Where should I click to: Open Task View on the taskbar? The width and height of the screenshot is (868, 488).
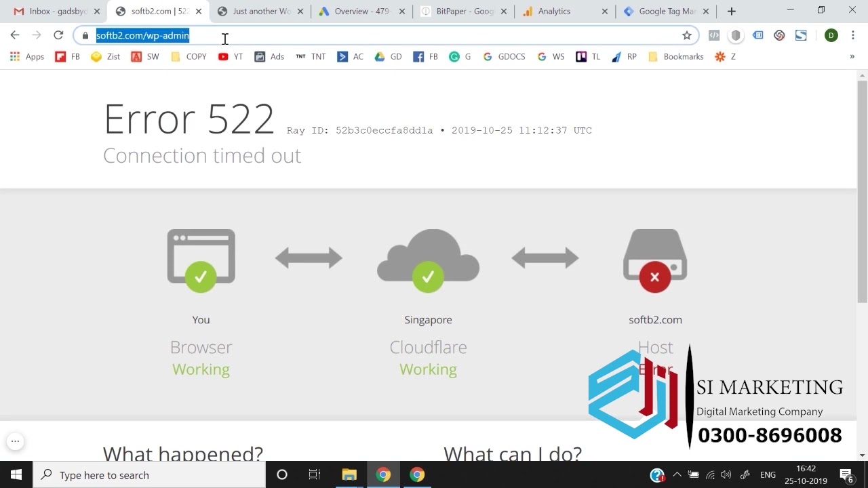(315, 475)
